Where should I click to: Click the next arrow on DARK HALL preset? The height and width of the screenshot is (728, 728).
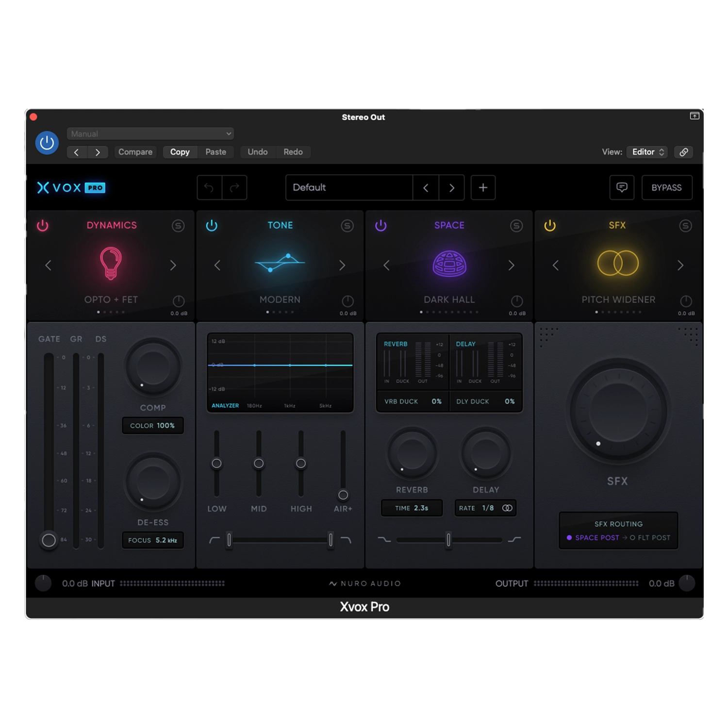coord(511,265)
